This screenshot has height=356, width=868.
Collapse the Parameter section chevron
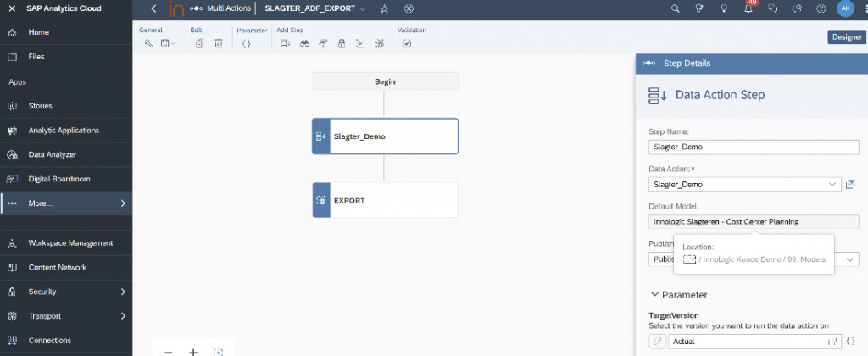[x=655, y=294]
